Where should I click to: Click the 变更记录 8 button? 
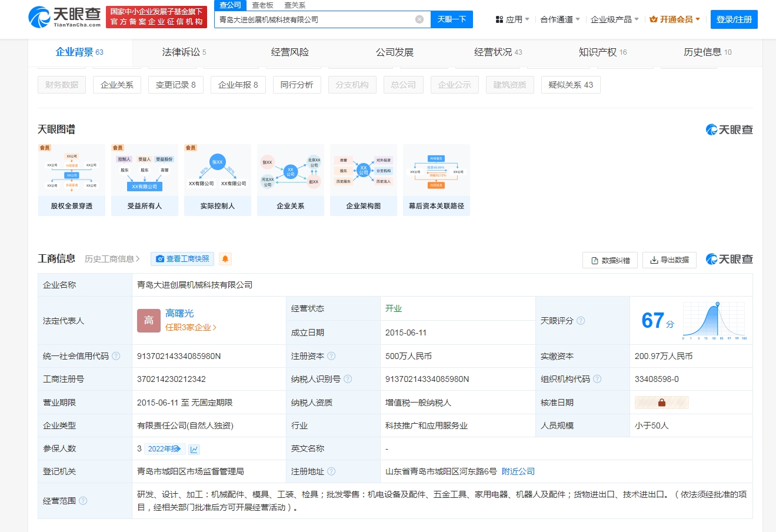click(x=176, y=85)
